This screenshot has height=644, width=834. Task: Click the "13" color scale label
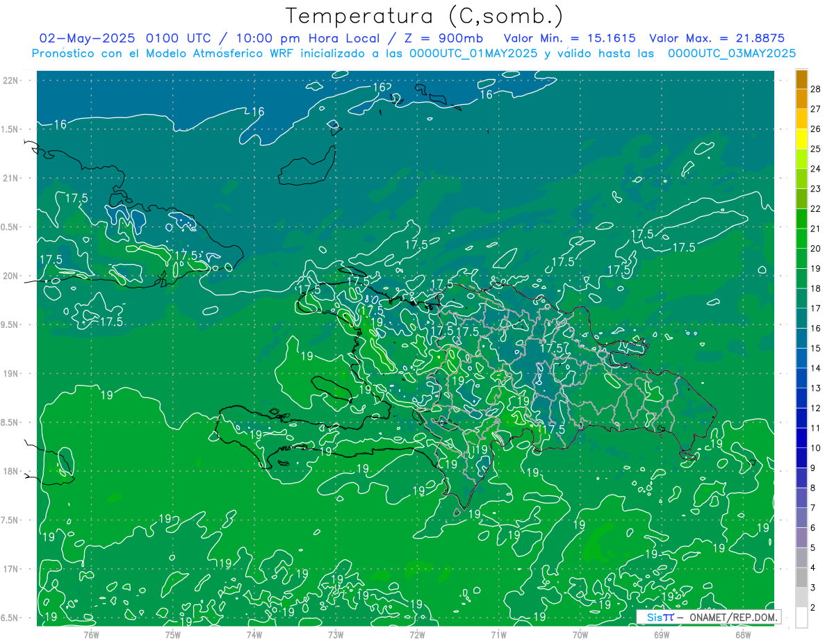click(816, 388)
